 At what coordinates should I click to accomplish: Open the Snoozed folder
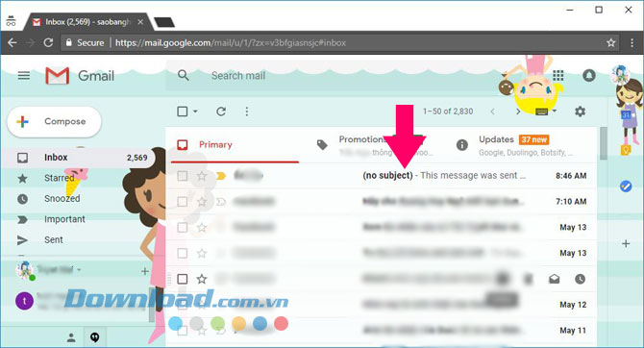(x=62, y=198)
